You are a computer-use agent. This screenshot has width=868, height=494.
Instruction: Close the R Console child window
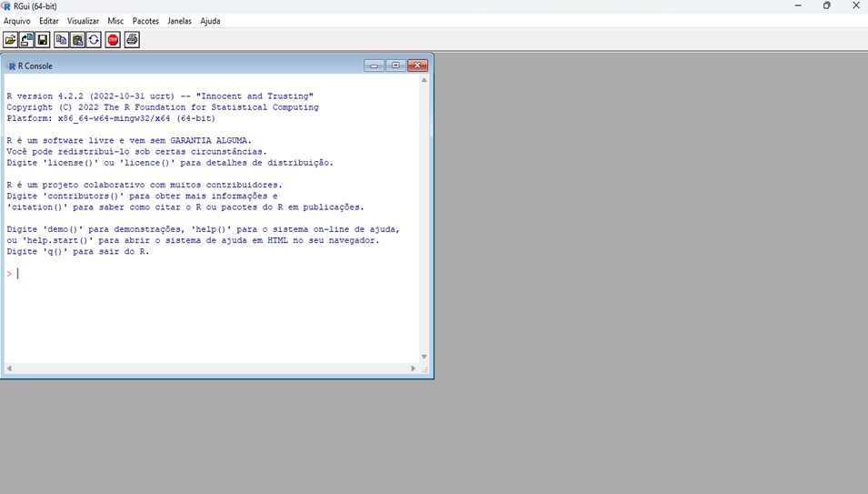coord(417,66)
